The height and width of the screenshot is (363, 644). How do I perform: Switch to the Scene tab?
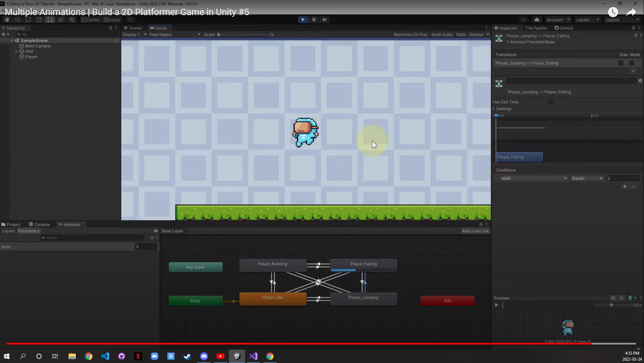coord(132,28)
